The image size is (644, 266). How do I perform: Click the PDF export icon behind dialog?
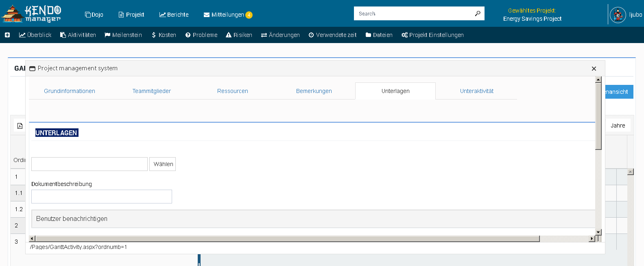point(20,126)
